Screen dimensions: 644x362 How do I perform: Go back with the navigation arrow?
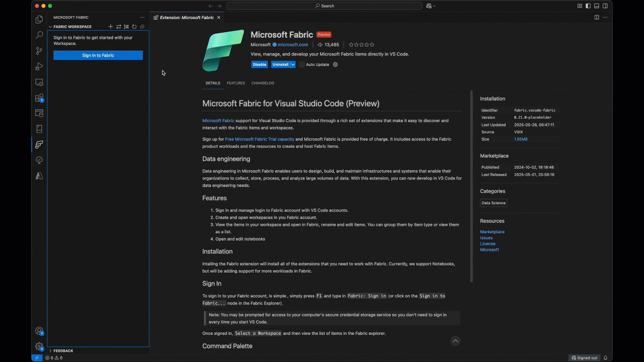click(211, 6)
